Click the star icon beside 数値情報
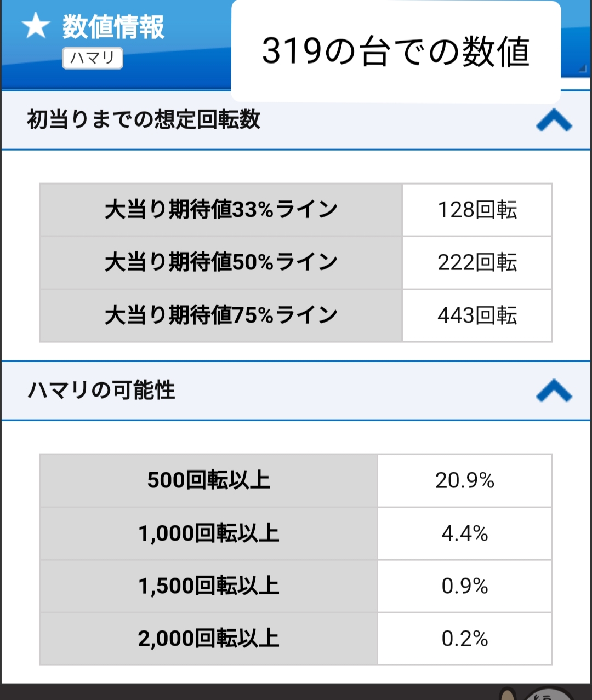 36,26
